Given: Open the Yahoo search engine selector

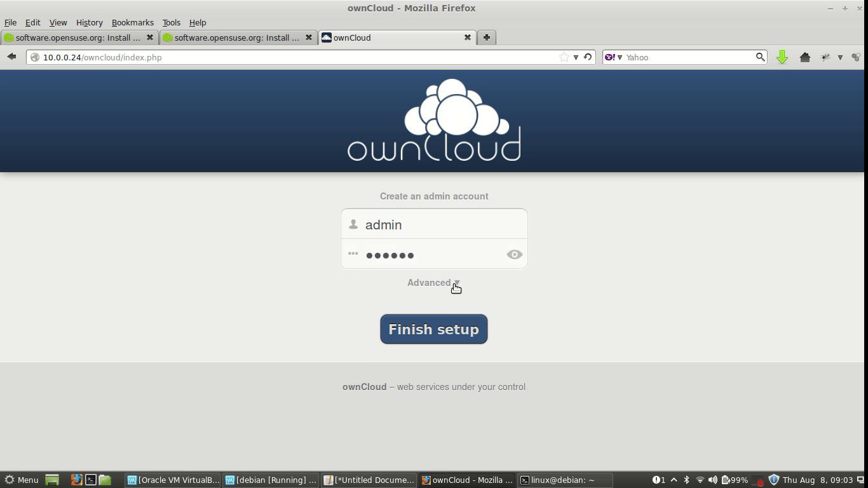Looking at the screenshot, I should point(614,57).
